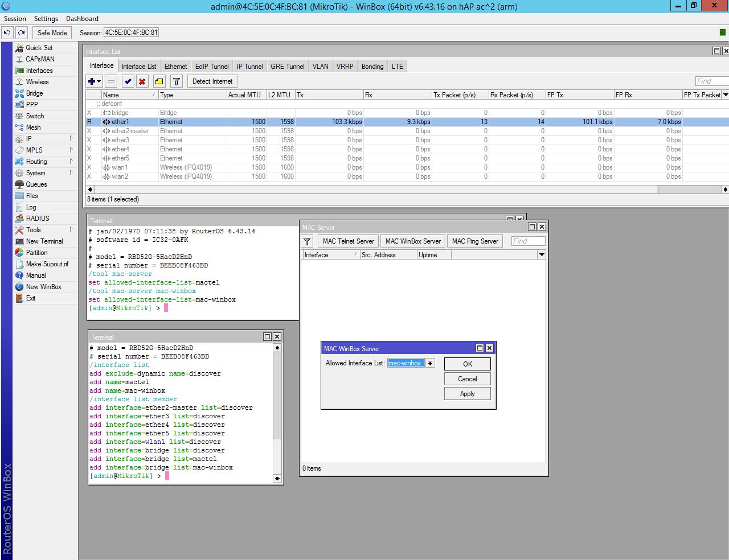Viewport: 729px width, 560px height.
Task: Expand the Routing submenu arrow in the sidebar
Action: tap(71, 161)
